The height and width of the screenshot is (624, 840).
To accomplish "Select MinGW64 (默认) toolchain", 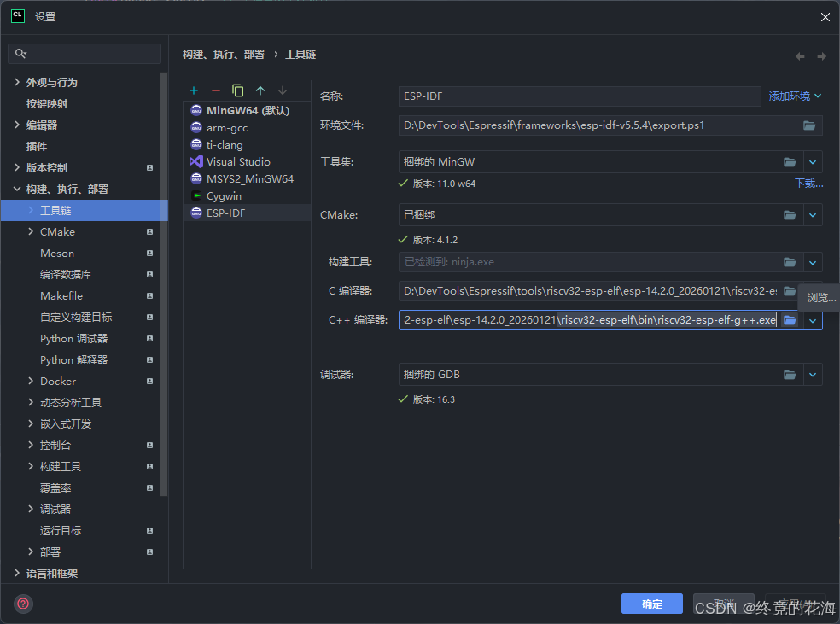I will pos(247,110).
